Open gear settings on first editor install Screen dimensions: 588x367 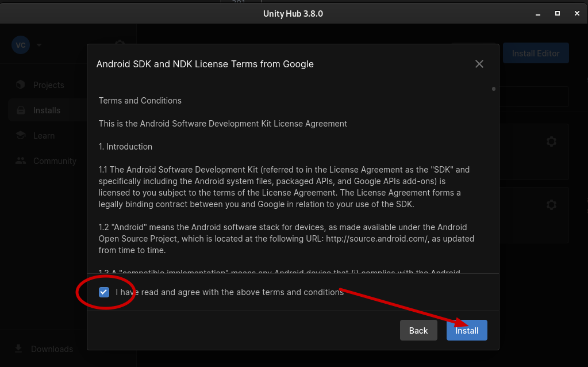coord(551,142)
